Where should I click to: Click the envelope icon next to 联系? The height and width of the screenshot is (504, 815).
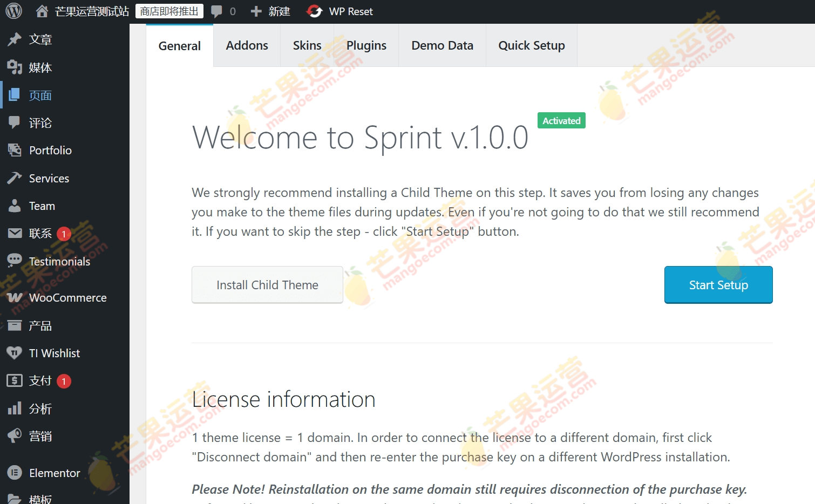(15, 233)
